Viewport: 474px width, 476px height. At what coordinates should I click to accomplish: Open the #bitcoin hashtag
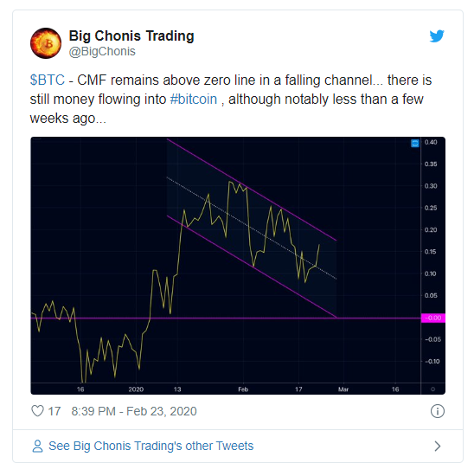click(194, 100)
